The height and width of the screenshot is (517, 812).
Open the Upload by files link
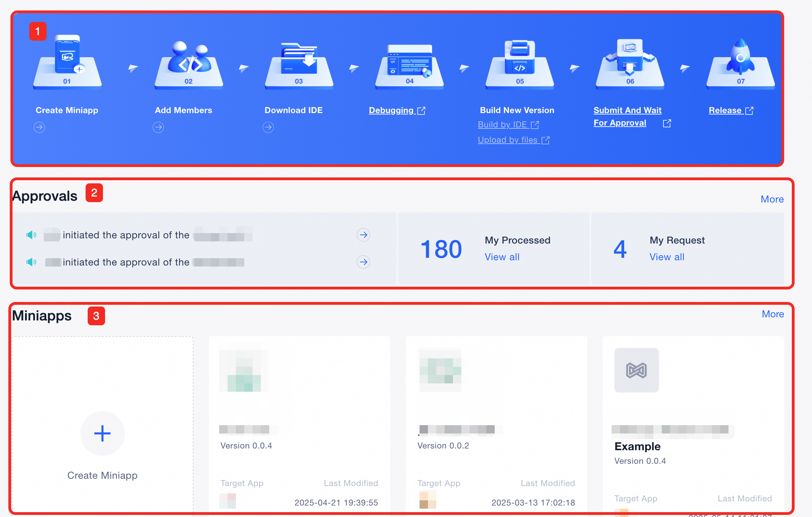514,140
